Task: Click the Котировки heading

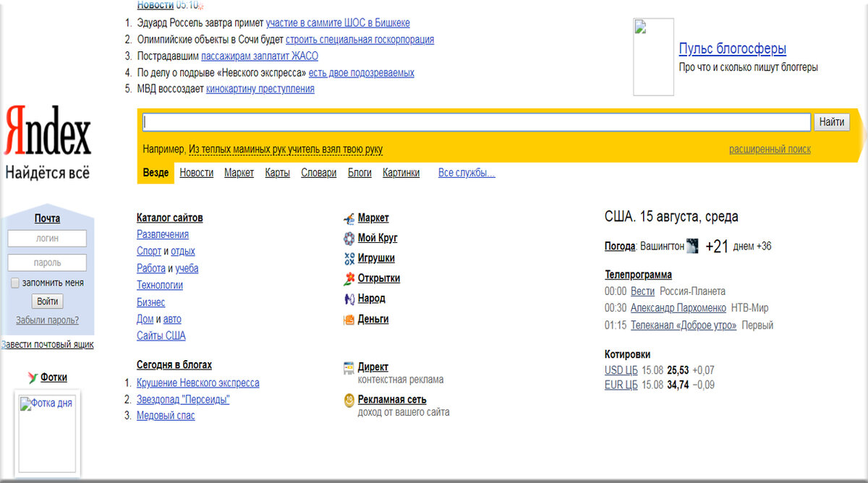Action: 627,354
